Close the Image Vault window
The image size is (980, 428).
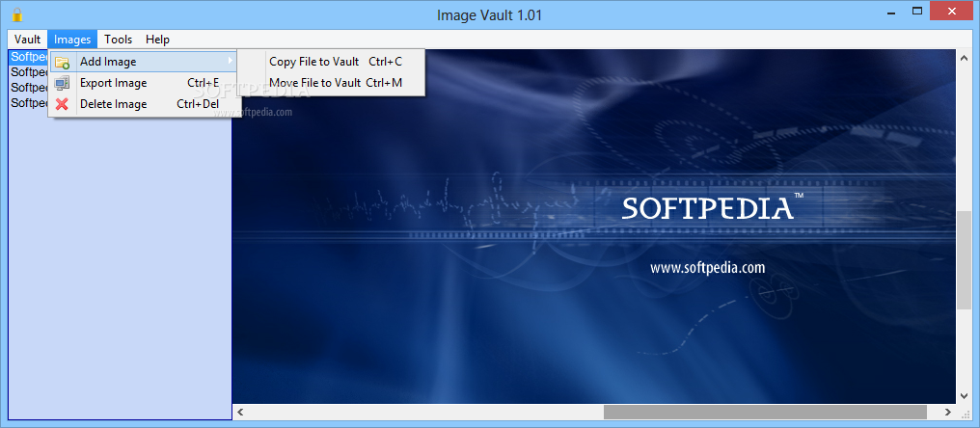coord(952,12)
